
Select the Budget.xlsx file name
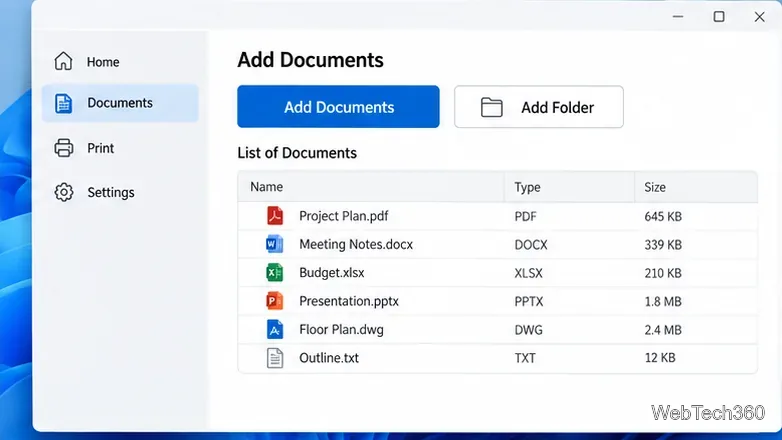(332, 273)
